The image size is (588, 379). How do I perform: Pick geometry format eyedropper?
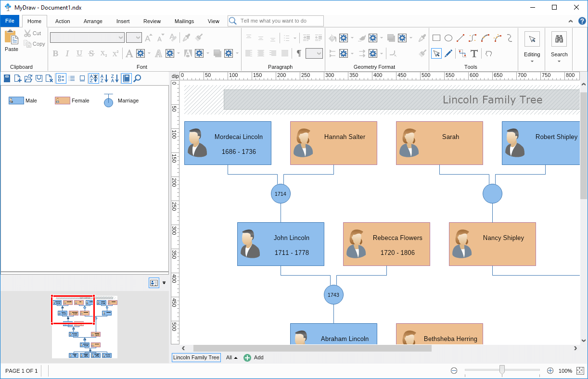coord(422,38)
